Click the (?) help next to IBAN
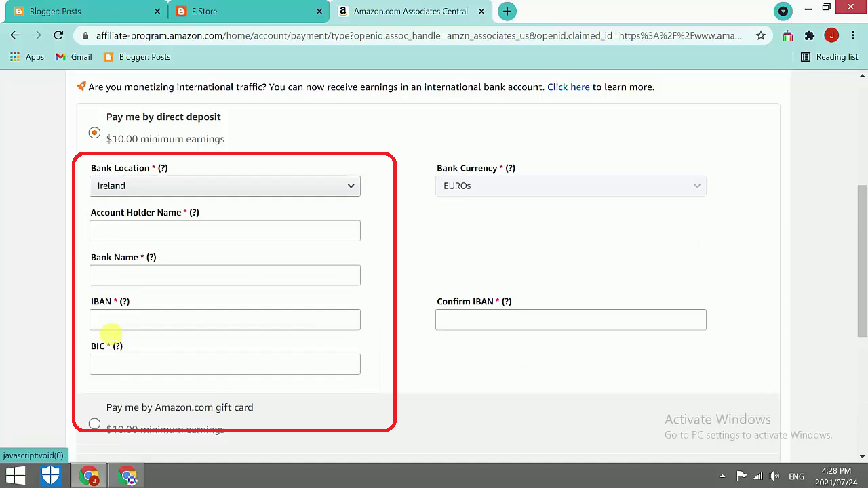Image resolution: width=868 pixels, height=488 pixels. 124,301
